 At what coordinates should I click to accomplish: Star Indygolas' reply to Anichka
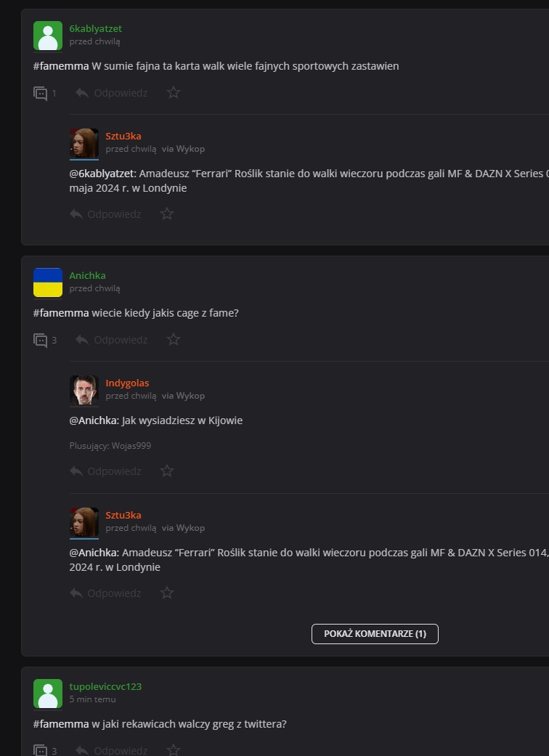pyautogui.click(x=167, y=471)
